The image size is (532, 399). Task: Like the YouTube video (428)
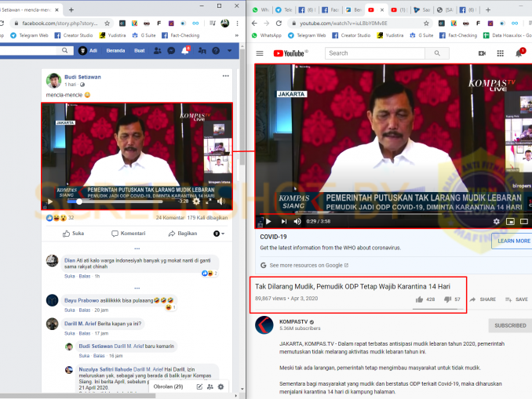pyautogui.click(x=425, y=299)
